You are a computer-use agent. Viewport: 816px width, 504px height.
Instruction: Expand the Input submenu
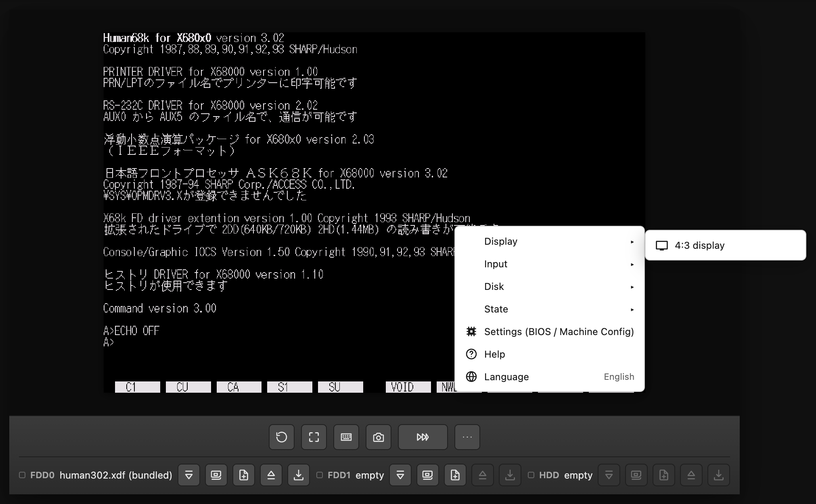pyautogui.click(x=550, y=264)
